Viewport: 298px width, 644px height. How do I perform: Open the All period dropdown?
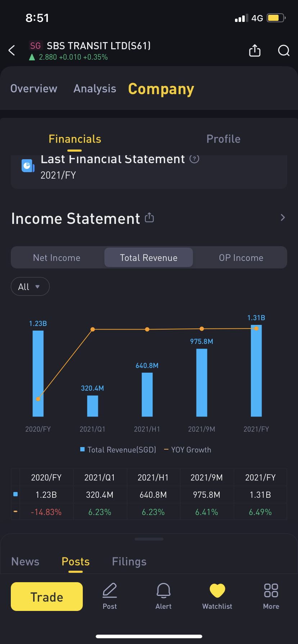tap(30, 286)
